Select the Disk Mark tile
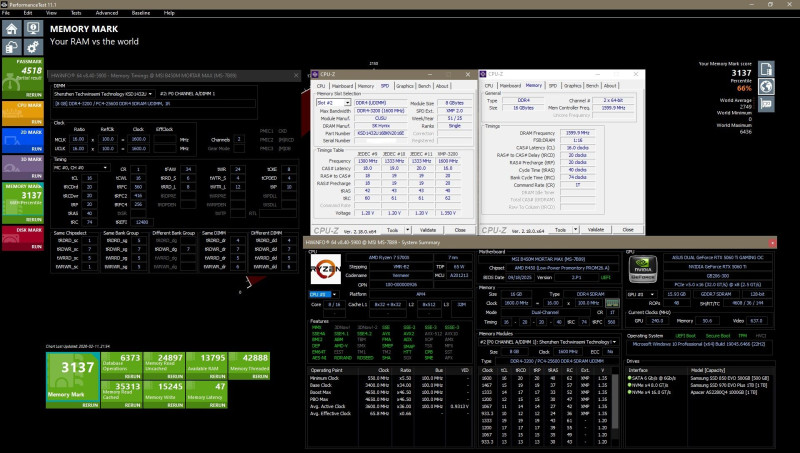800x453 pixels. click(23, 238)
